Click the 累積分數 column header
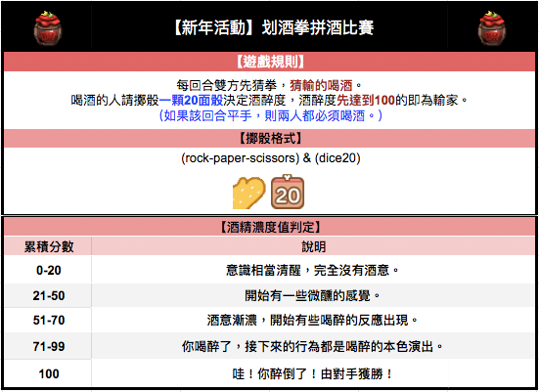539x392 pixels. tap(49, 246)
